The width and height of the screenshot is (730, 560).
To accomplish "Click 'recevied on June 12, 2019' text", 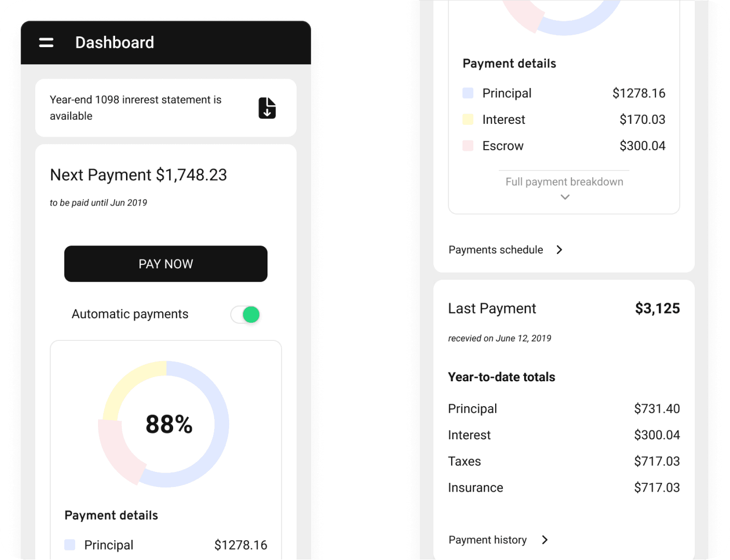I will pos(500,338).
